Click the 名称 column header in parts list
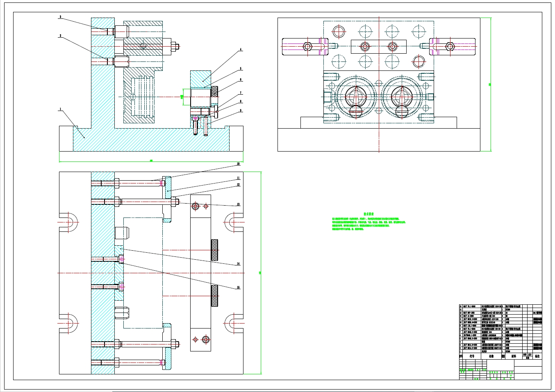Viewport: 555px width, 392px height. 491,356
